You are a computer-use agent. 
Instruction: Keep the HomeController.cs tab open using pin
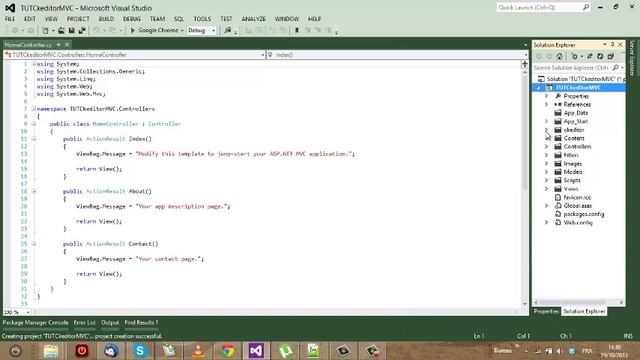(59, 44)
